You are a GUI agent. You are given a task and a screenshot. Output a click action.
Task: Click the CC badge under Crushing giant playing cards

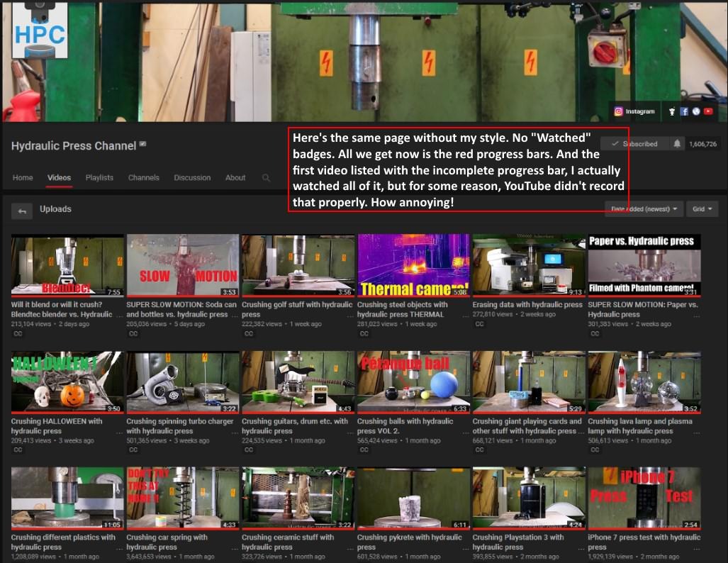click(x=480, y=450)
